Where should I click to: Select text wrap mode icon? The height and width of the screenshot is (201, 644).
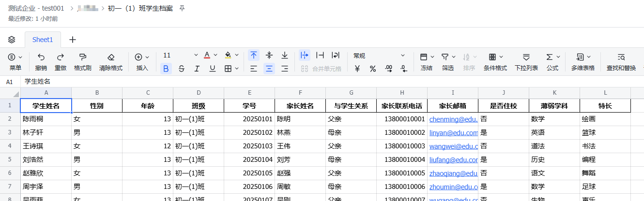336,55
